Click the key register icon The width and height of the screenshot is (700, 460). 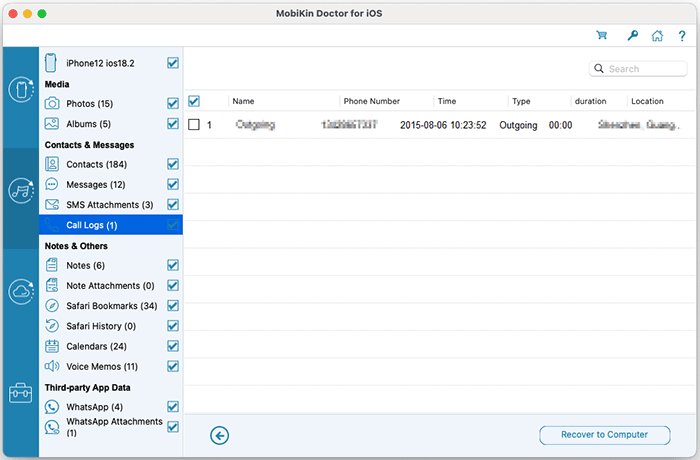pos(632,35)
